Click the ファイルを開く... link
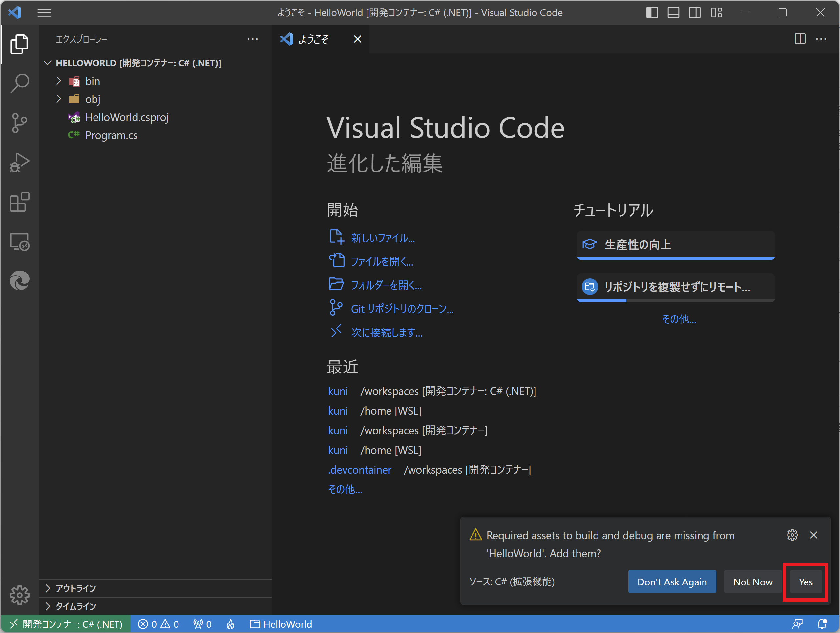This screenshot has width=840, height=633. click(382, 261)
